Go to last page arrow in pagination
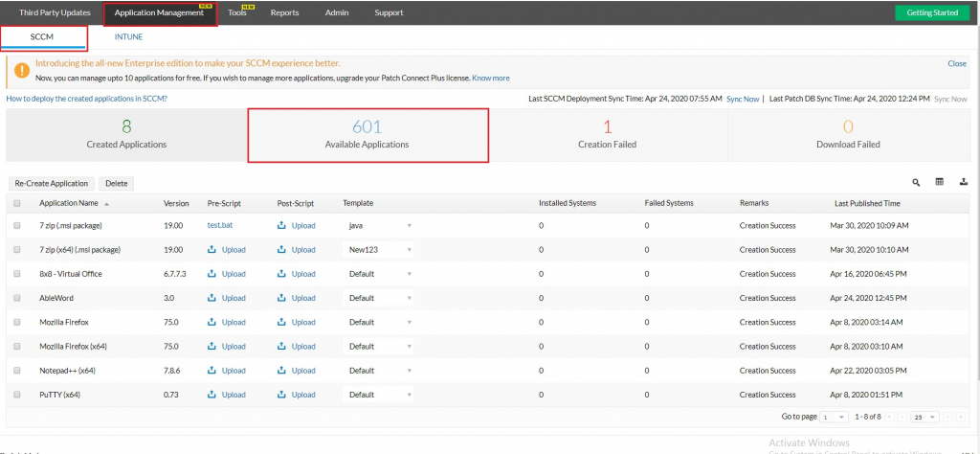 pyautogui.click(x=959, y=417)
